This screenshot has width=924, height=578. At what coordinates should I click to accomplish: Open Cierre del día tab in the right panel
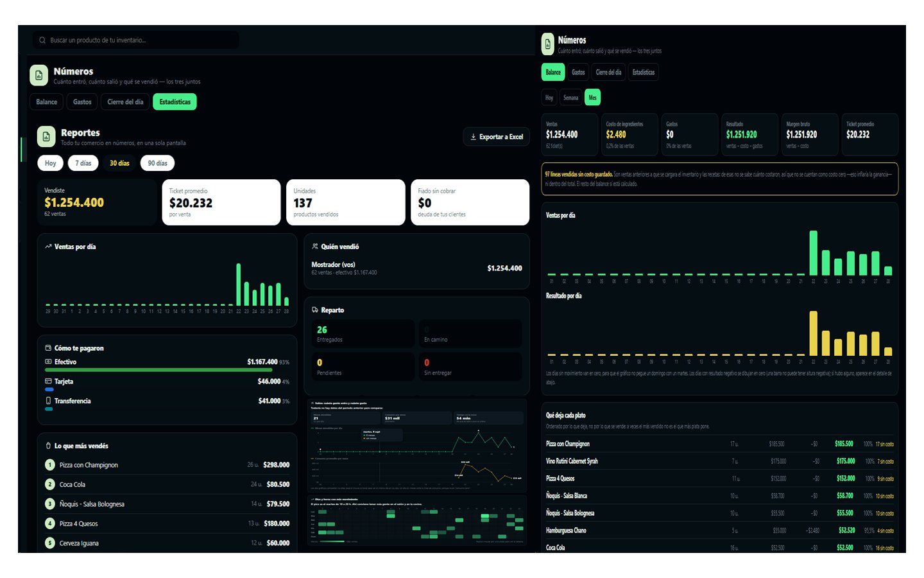[608, 73]
